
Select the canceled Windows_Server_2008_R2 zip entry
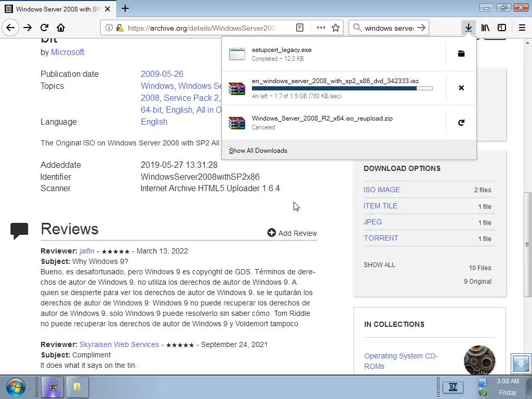click(334, 123)
